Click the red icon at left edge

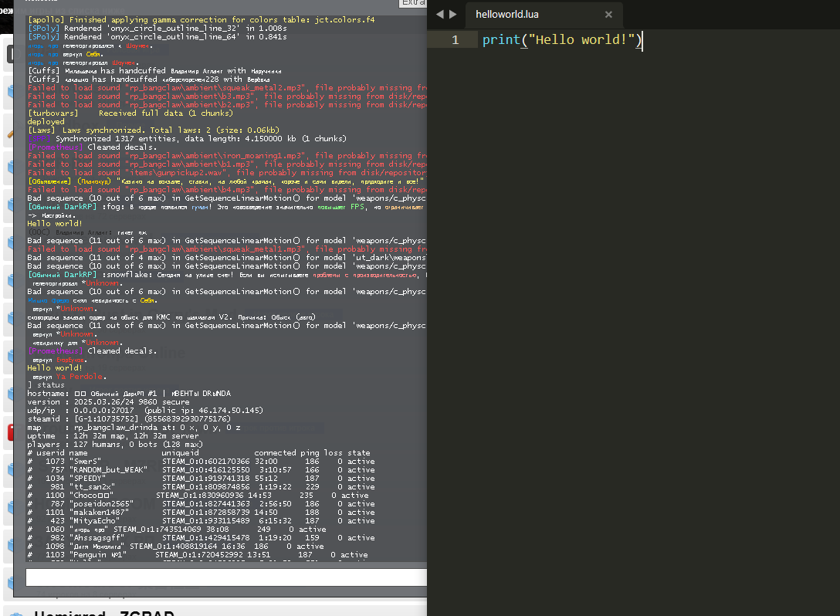pyautogui.click(x=10, y=432)
